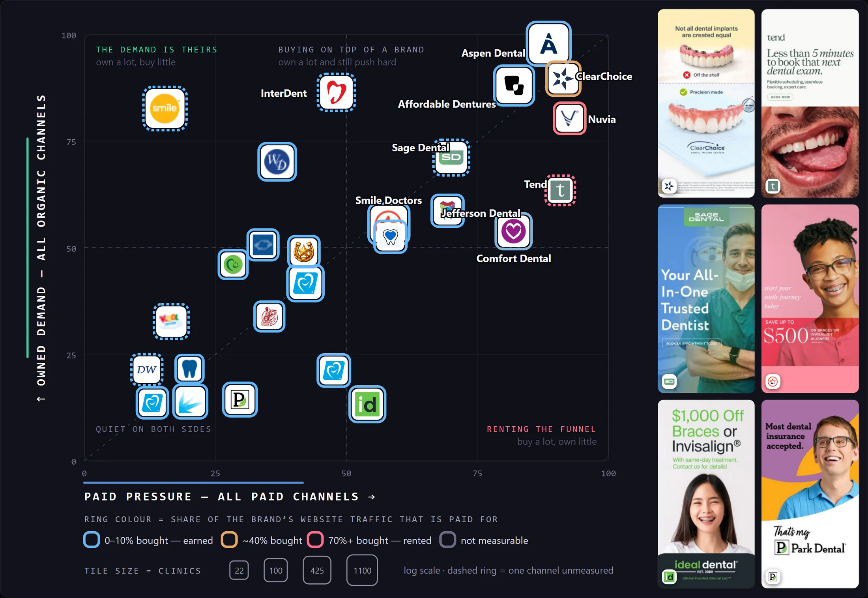
Task: Click the Aspen Dental 'A' logo tile
Action: (x=548, y=43)
